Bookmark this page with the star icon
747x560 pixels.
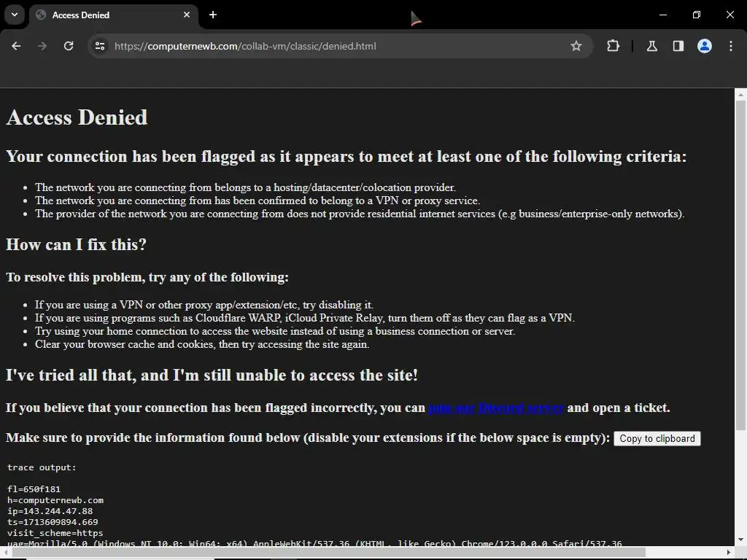(x=576, y=46)
